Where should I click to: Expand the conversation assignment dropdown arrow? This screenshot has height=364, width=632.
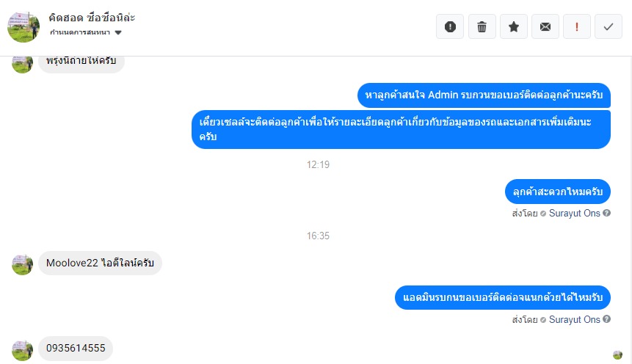tap(118, 33)
